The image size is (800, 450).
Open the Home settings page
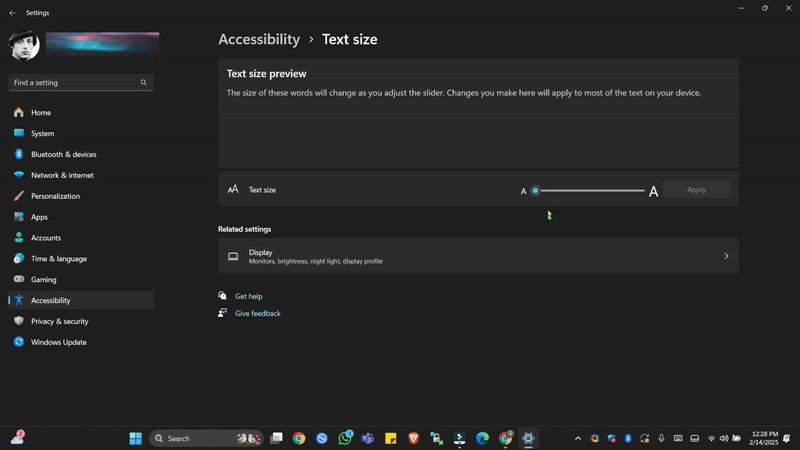click(x=81, y=113)
